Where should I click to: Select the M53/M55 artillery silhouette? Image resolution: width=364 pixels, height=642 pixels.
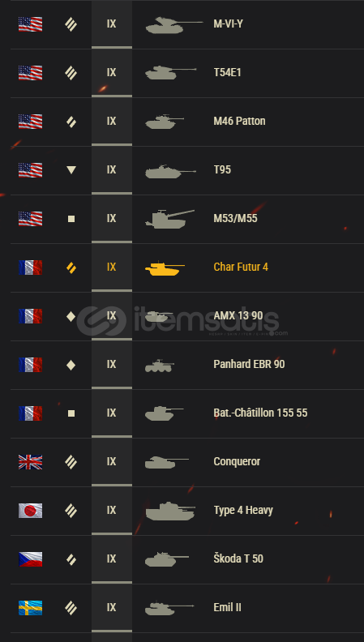[x=170, y=219]
